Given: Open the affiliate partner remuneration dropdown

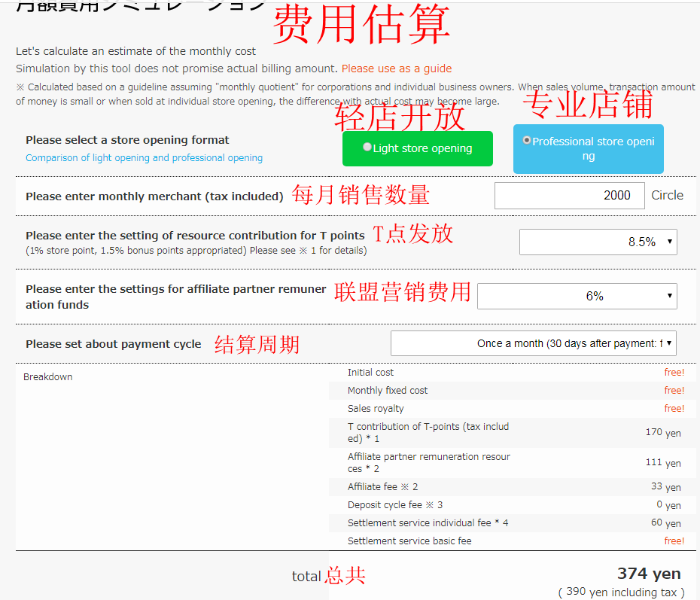Looking at the screenshot, I should tap(577, 296).
